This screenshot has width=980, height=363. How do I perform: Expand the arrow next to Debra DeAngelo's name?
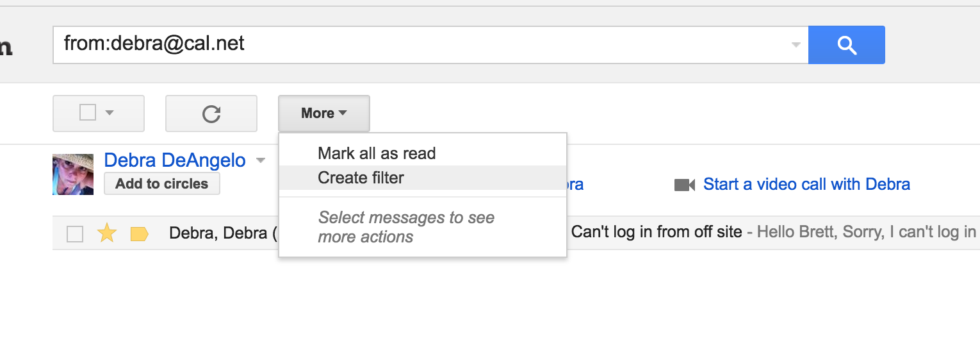pyautogui.click(x=260, y=160)
